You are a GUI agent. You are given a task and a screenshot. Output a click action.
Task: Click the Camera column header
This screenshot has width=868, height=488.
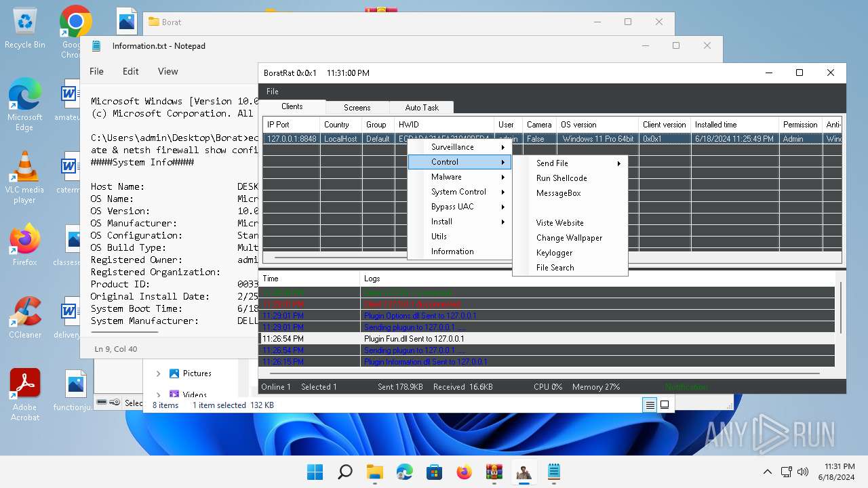pos(540,125)
